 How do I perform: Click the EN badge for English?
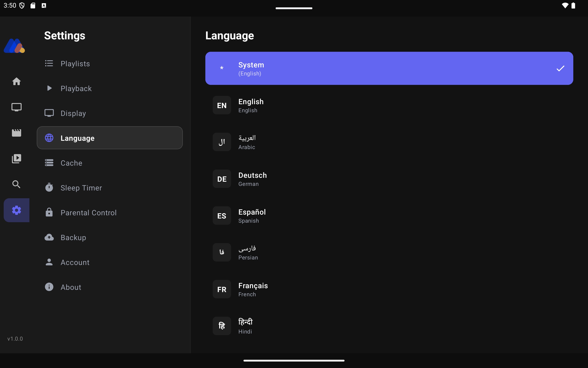(222, 105)
